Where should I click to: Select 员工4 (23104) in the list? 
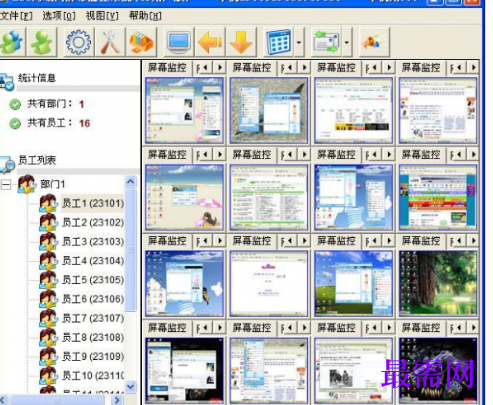pos(93,261)
